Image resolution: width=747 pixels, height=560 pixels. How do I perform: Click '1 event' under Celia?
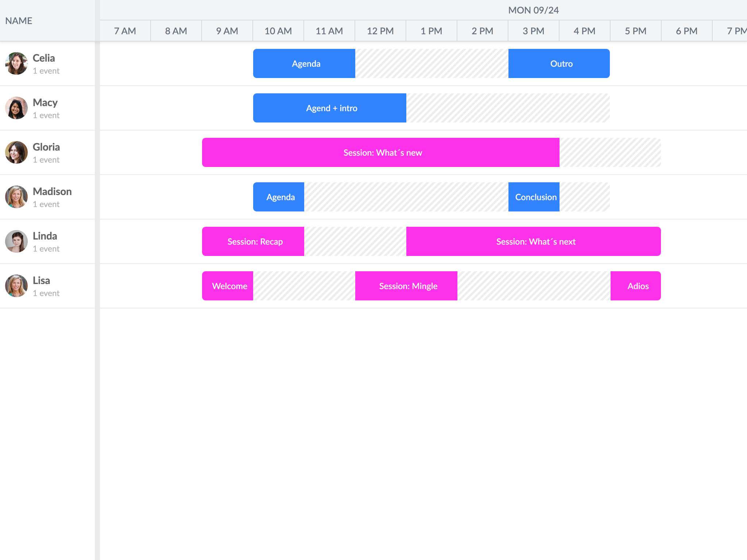46,71
